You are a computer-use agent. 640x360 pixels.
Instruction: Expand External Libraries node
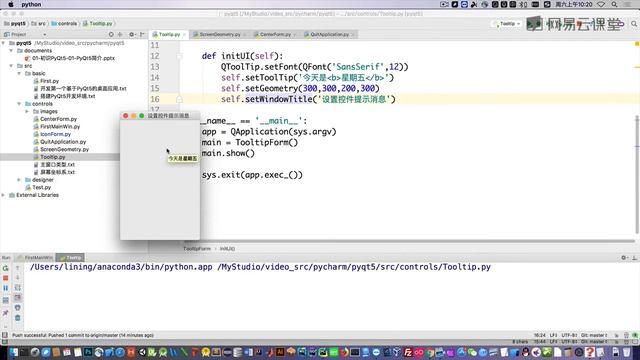[3, 195]
